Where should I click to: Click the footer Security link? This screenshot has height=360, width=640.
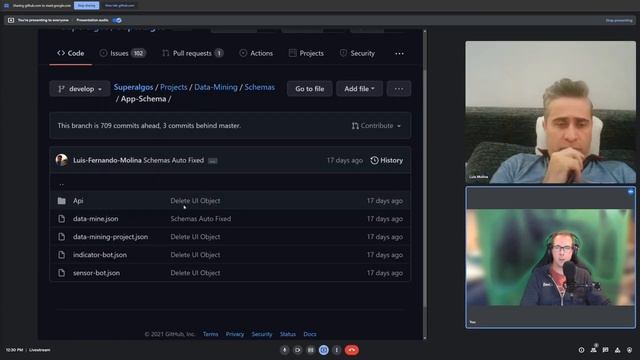coord(262,334)
